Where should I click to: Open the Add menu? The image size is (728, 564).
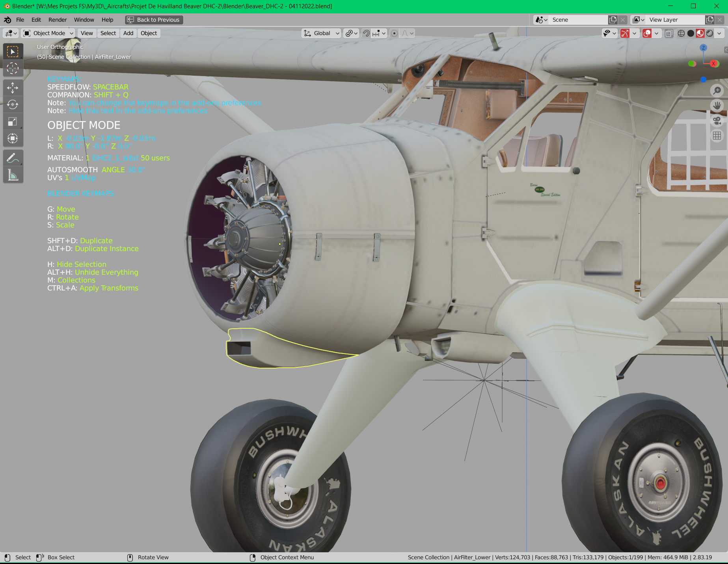pos(128,33)
